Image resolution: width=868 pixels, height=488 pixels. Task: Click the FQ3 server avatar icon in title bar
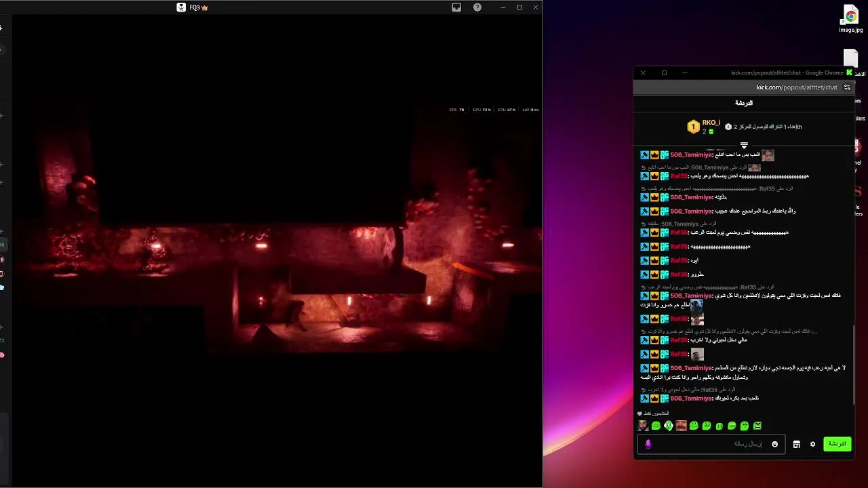(181, 7)
